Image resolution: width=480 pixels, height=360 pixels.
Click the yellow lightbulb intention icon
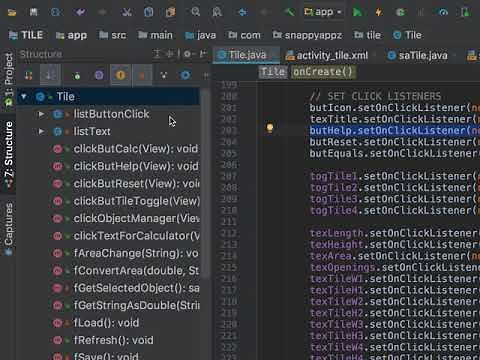click(x=270, y=128)
